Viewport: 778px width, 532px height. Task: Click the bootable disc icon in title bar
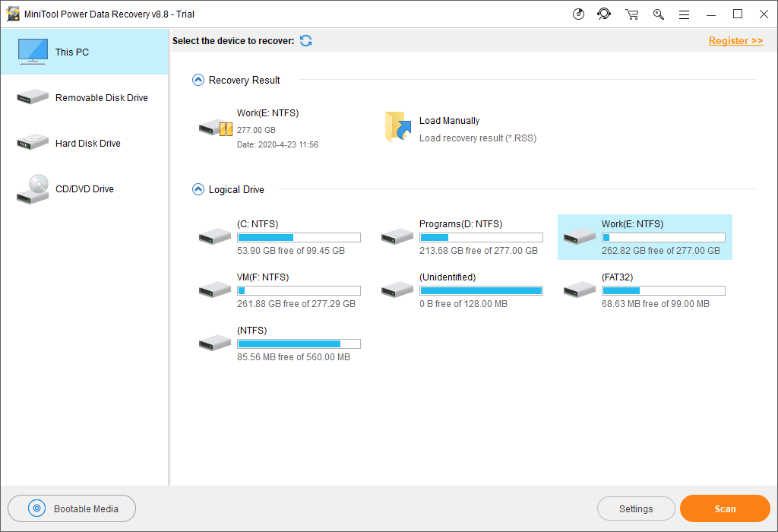[578, 14]
